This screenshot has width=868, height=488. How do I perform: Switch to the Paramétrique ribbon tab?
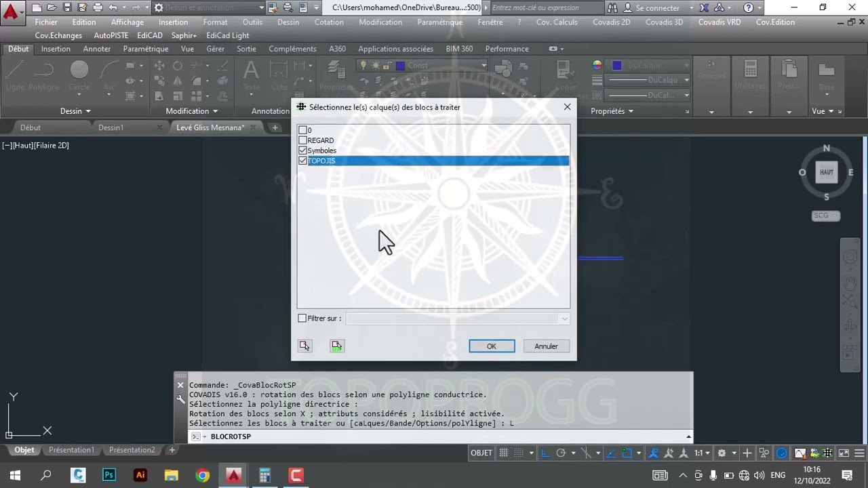(146, 49)
